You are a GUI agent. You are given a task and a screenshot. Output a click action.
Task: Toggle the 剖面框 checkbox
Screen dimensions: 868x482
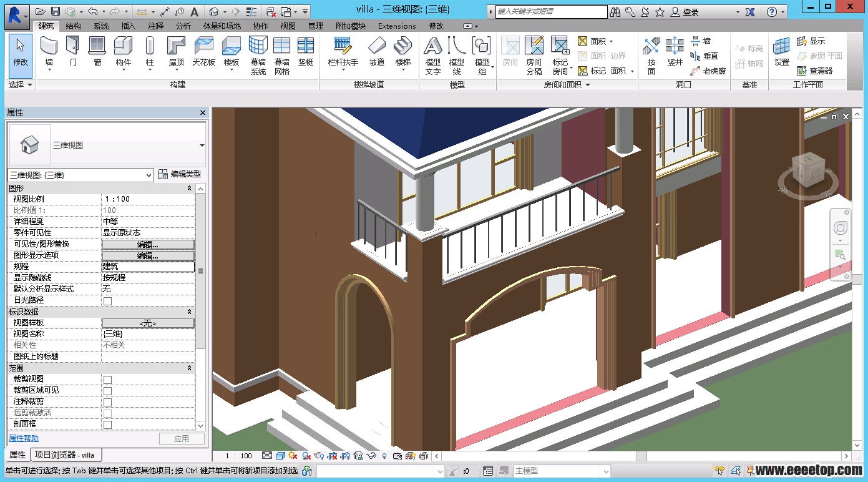[107, 424]
